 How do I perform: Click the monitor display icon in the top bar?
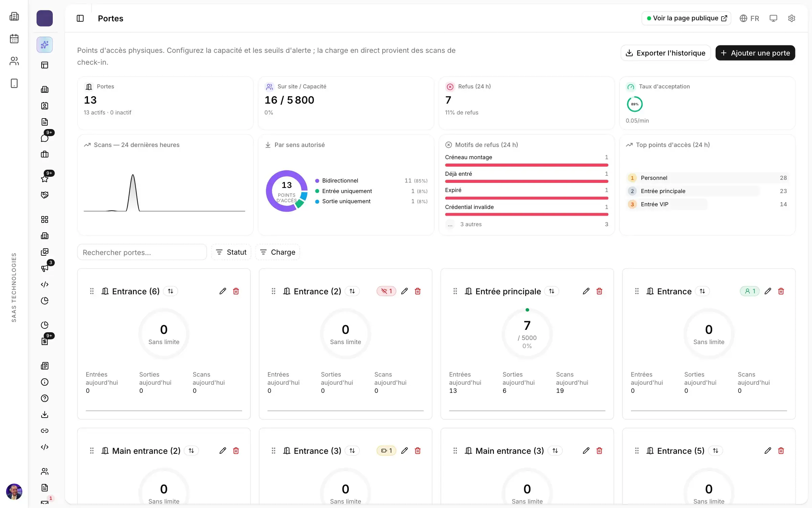(773, 18)
